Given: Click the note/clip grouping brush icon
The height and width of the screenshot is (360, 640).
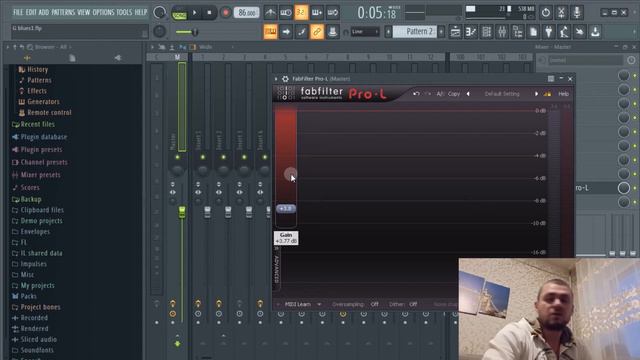Looking at the screenshot, I should coord(301,31).
